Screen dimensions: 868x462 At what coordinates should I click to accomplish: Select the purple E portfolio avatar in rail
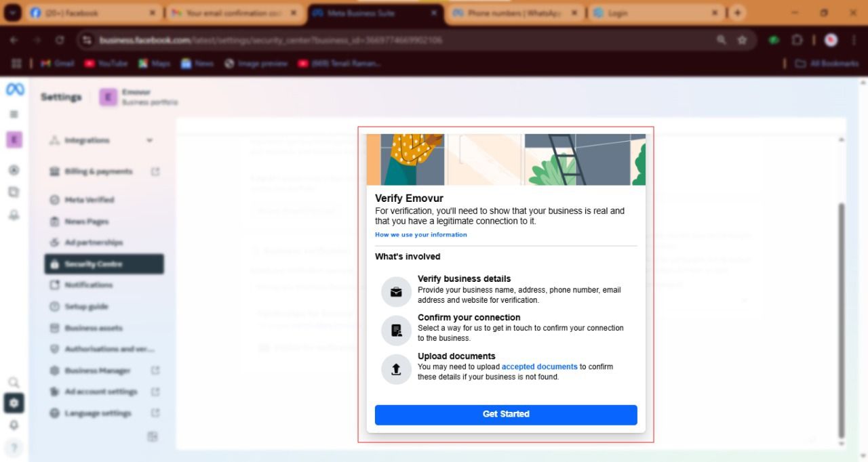(x=14, y=140)
